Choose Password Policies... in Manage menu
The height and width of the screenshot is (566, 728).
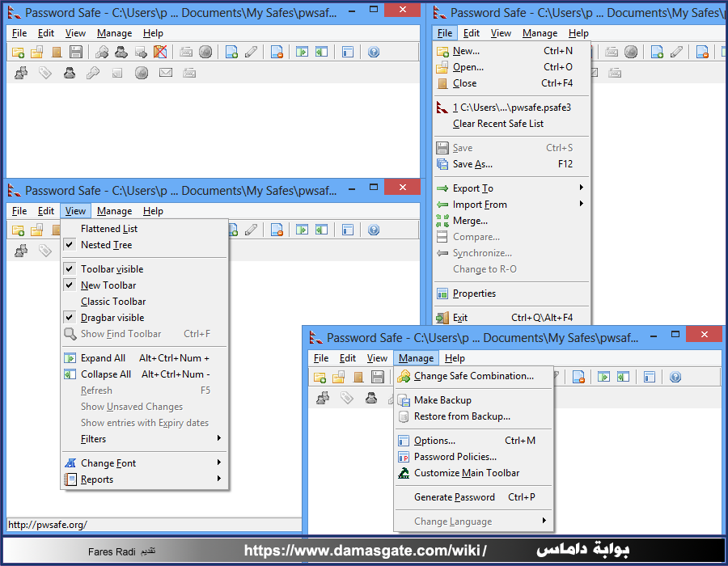click(x=473, y=457)
